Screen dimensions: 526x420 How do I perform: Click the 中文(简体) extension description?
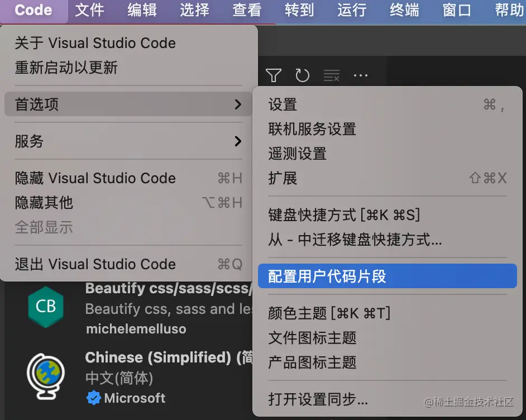tap(119, 378)
